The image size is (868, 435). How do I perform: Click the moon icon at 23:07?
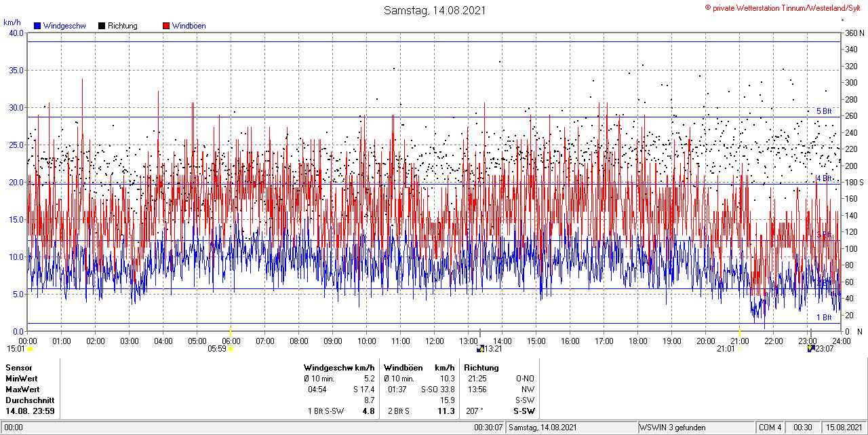[x=811, y=349]
